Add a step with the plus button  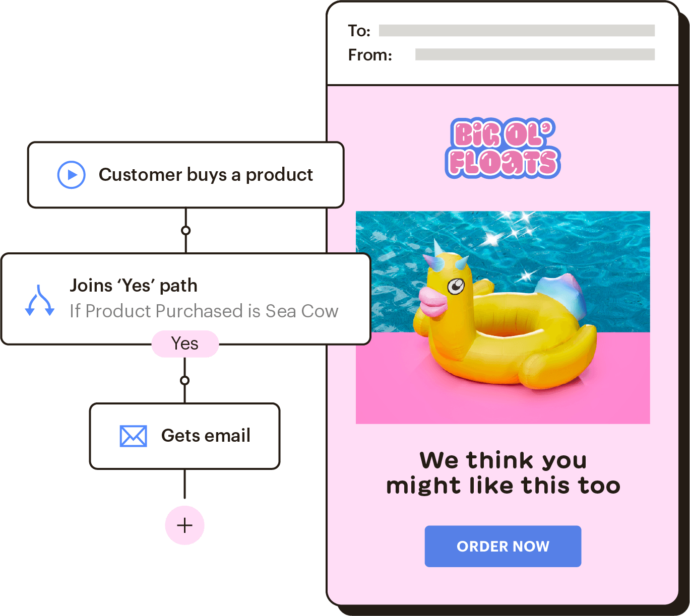coord(185,525)
